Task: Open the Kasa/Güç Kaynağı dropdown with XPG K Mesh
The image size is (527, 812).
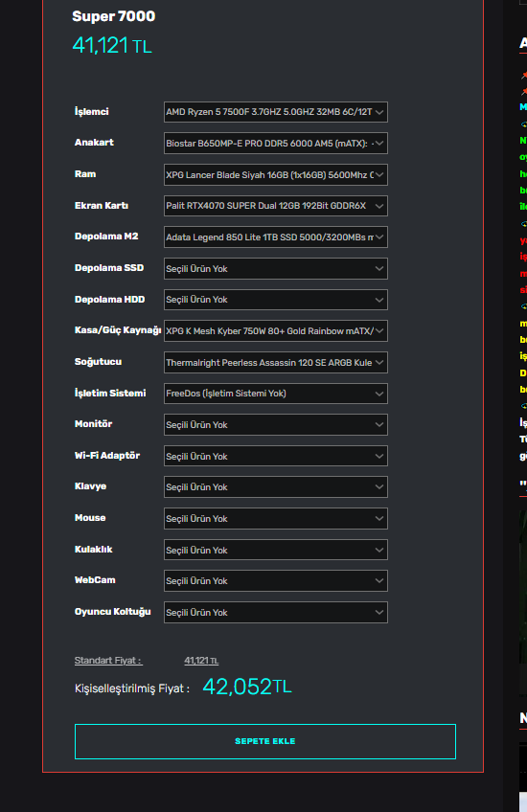Action: (276, 331)
